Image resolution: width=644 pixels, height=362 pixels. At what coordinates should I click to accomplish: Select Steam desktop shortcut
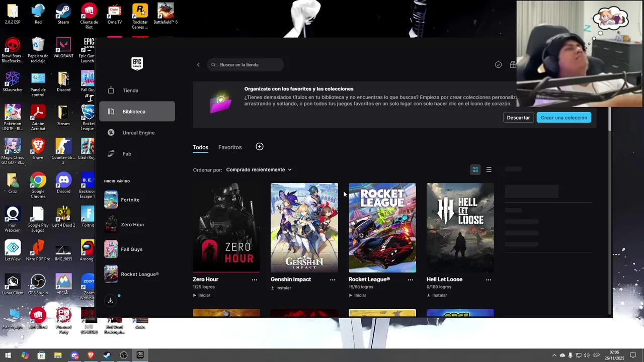click(63, 14)
